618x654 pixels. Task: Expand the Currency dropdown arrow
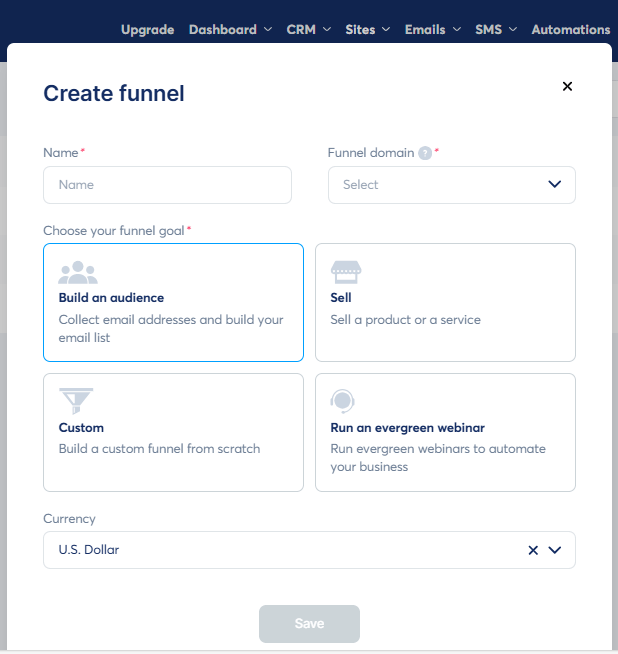click(x=555, y=550)
